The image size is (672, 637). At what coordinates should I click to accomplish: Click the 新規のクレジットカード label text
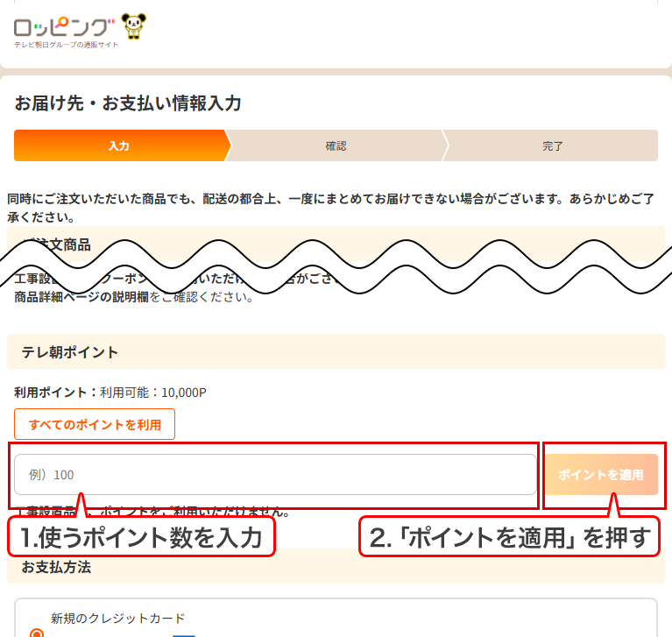click(x=117, y=618)
